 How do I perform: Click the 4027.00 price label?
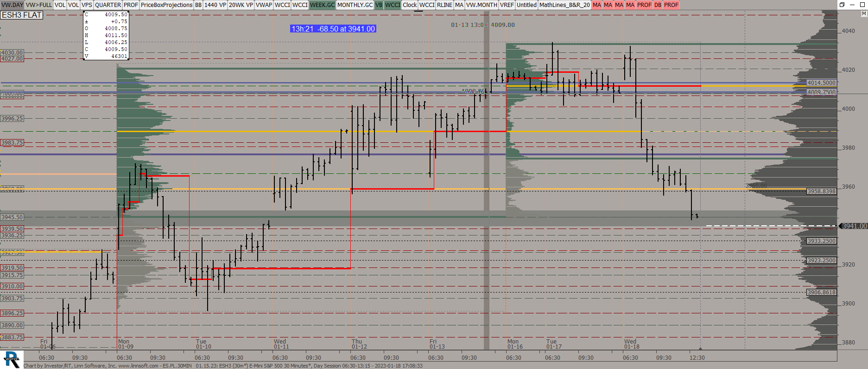click(x=12, y=59)
